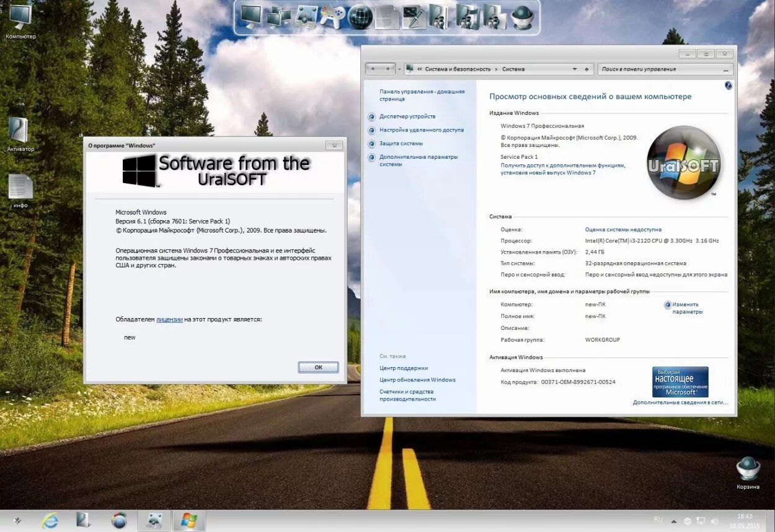775x532 pixels.
Task: Click the лицензии link in About dialog
Action: tap(169, 319)
